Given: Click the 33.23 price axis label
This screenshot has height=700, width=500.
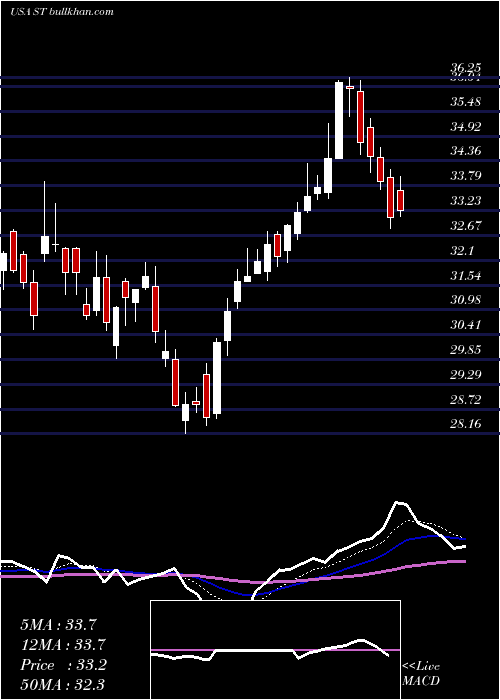Looking at the screenshot, I should 466,201.
